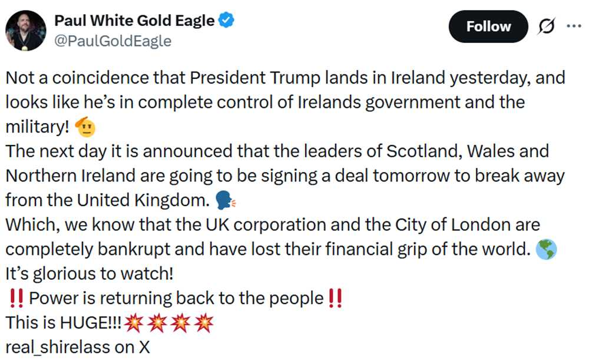589x364 pixels.
Task: Open the Grok slashed-circle icon
Action: [546, 26]
